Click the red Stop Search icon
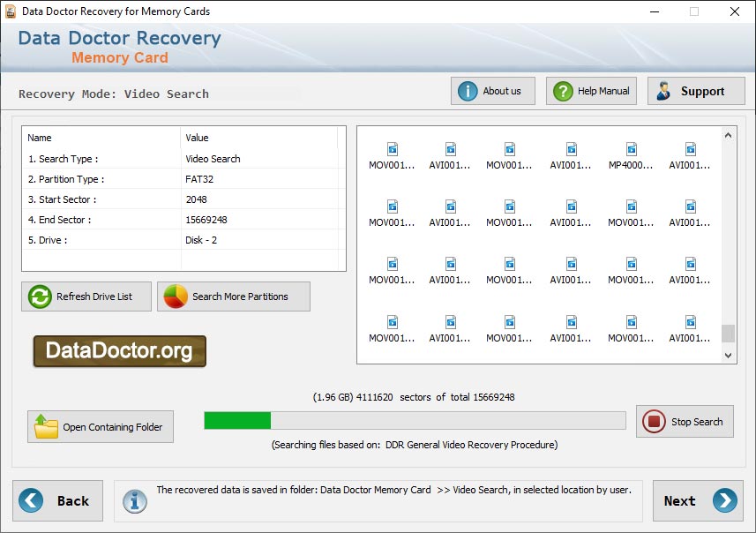This screenshot has width=756, height=533. pos(653,421)
